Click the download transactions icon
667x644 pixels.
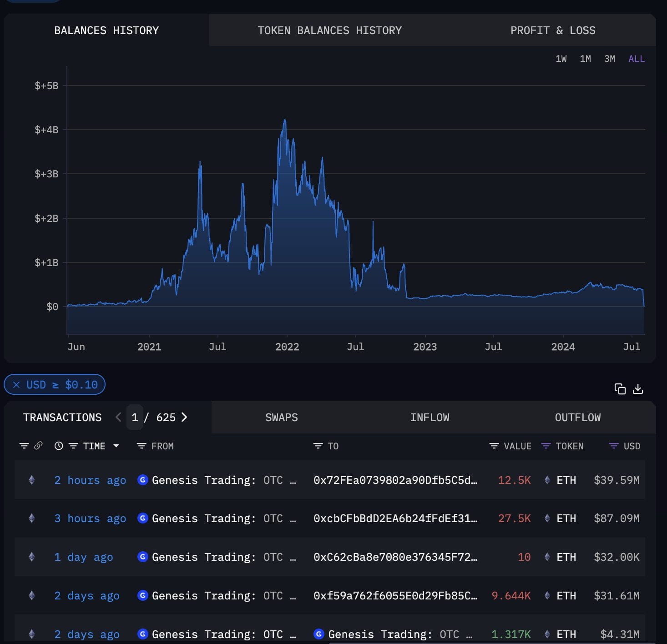click(638, 389)
